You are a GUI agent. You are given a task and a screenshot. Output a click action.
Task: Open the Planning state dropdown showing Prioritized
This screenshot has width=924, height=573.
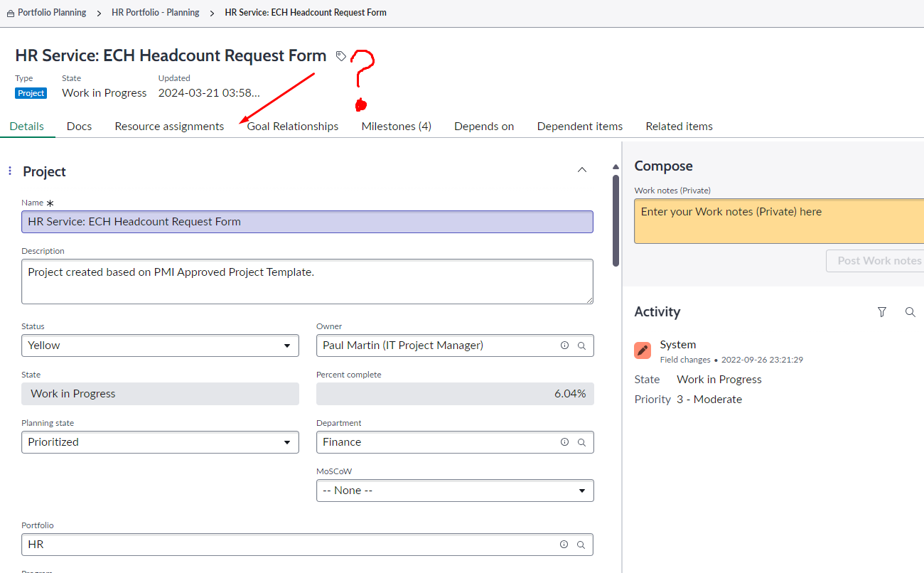pyautogui.click(x=160, y=441)
